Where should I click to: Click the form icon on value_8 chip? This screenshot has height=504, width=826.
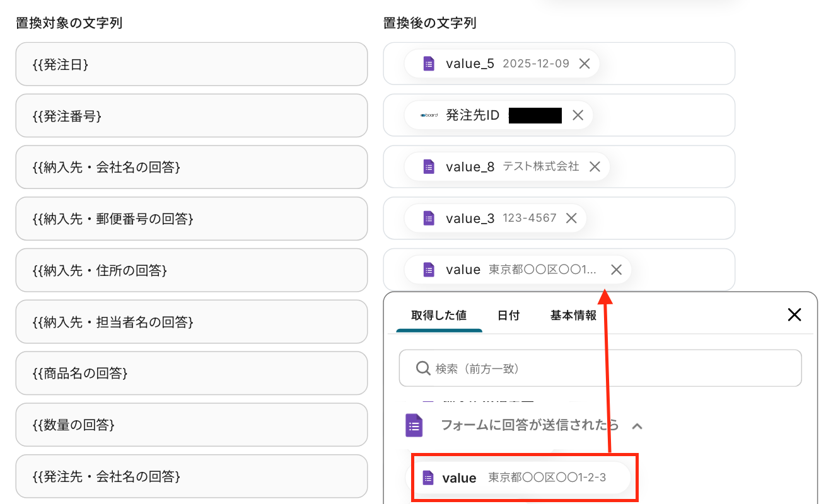tap(429, 167)
